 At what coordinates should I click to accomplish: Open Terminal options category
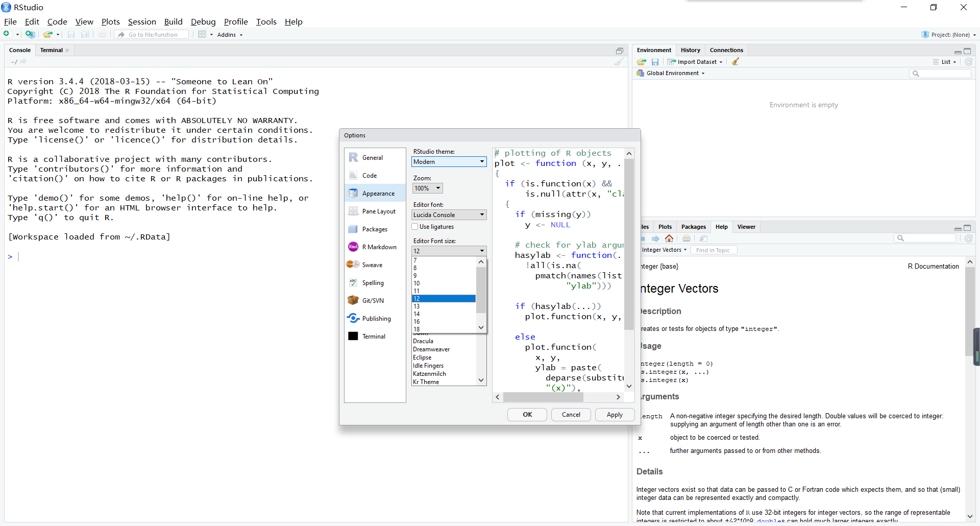pos(375,337)
